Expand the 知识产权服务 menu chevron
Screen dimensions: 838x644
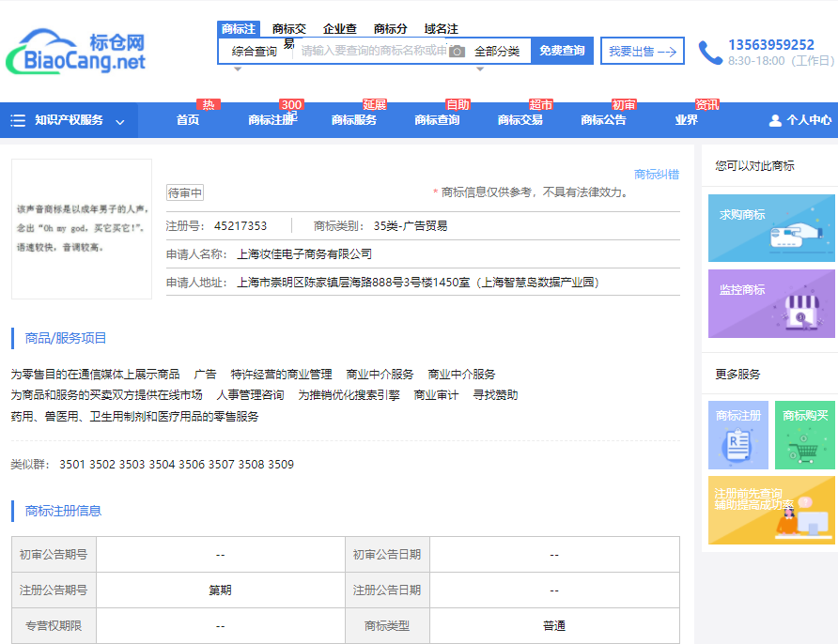coord(120,122)
